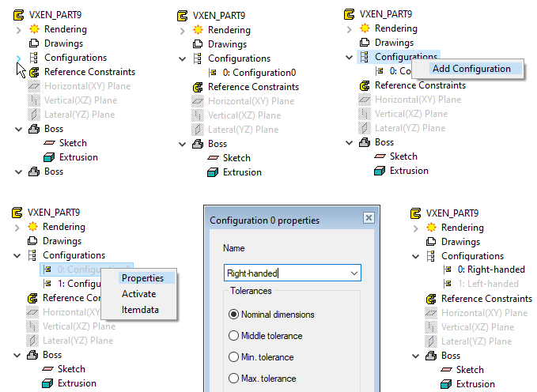Click Itemdata in the context menu
The image size is (537, 392).
[140, 310]
